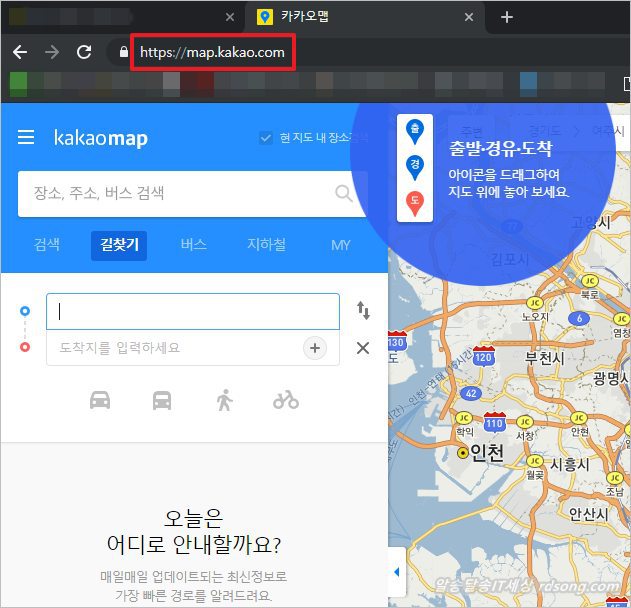631x608 pixels.
Task: Select bicycle route mode icon
Action: click(286, 400)
